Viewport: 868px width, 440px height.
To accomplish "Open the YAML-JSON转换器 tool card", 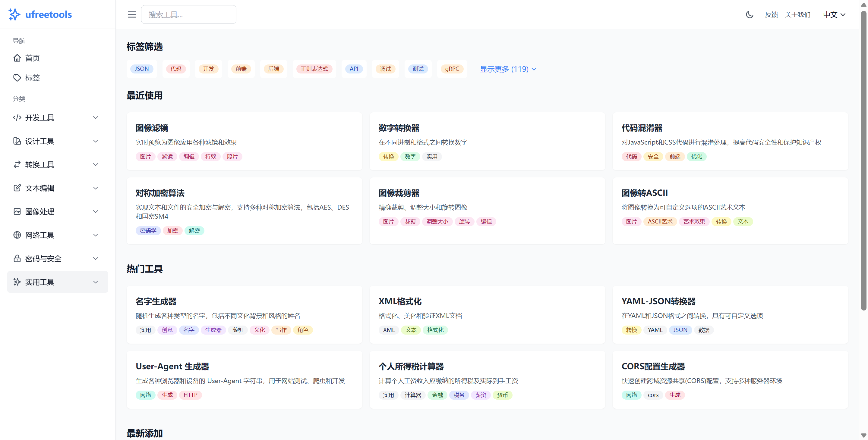I will coord(730,315).
